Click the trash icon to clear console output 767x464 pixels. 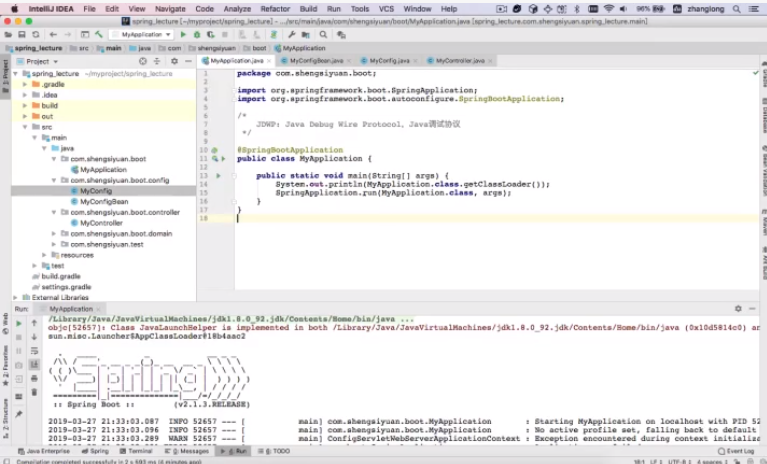point(34,395)
